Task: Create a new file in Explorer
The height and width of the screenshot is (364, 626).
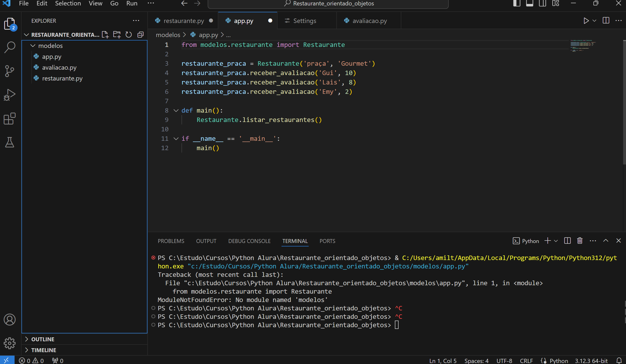Action: [x=105, y=35]
